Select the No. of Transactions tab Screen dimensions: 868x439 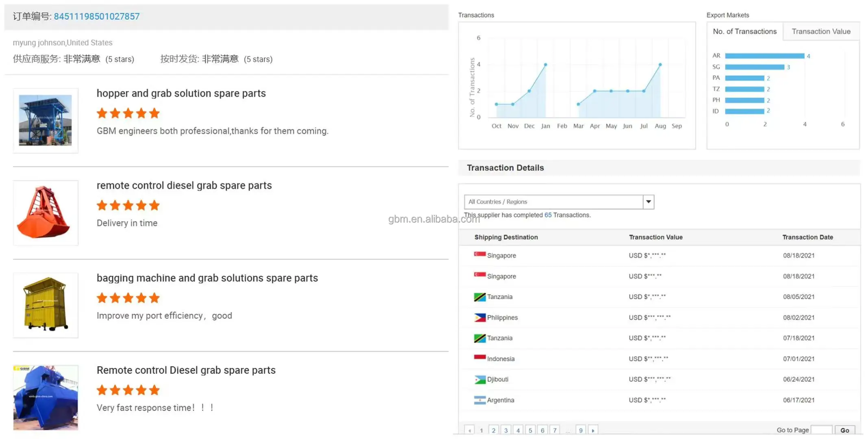(744, 31)
